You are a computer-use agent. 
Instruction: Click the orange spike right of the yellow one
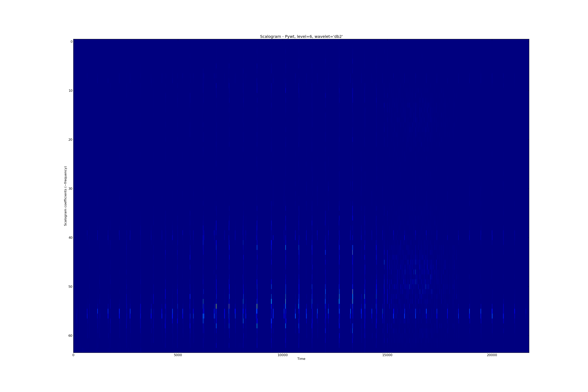(229, 306)
